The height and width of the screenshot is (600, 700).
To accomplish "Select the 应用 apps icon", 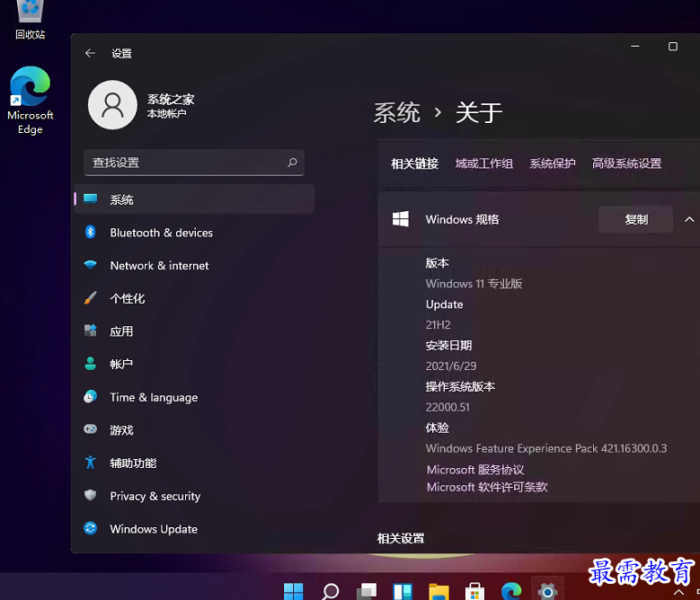I will [x=90, y=331].
